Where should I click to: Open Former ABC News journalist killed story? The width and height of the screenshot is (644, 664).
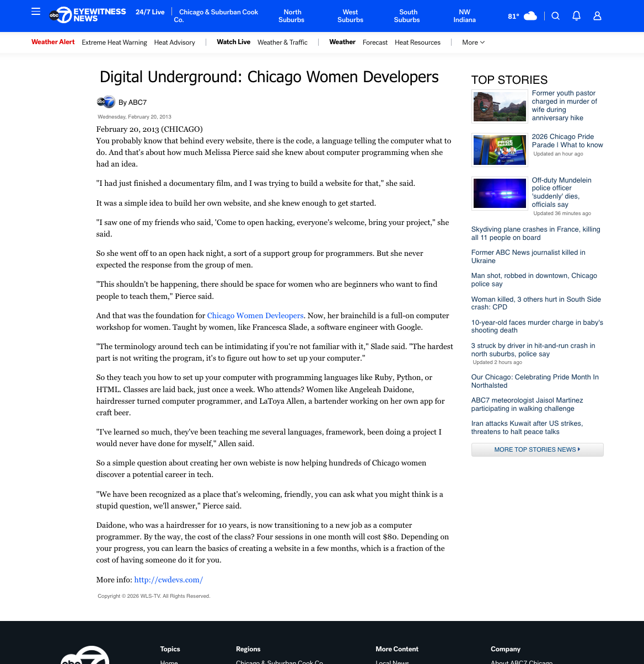point(528,256)
